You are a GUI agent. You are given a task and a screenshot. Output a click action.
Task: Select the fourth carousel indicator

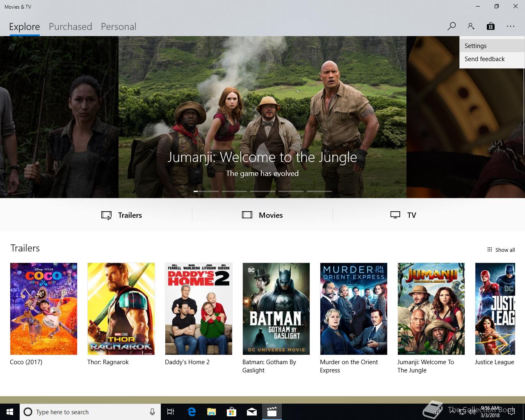coord(291,191)
